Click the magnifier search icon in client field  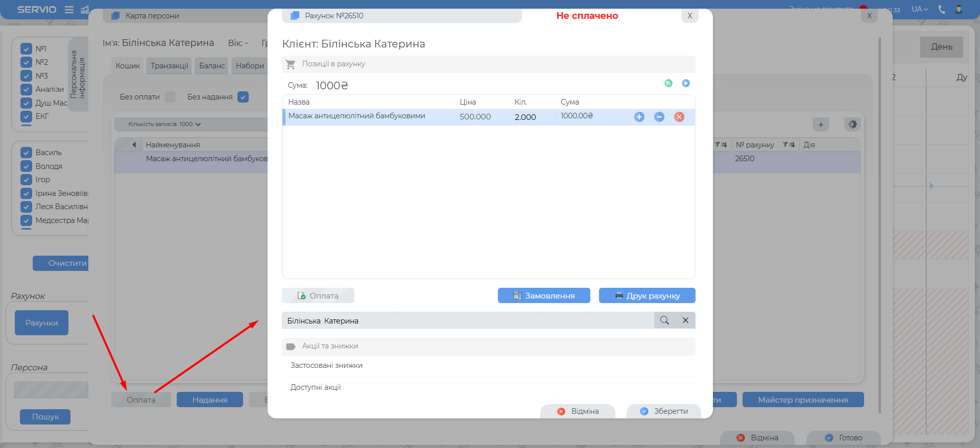[664, 320]
